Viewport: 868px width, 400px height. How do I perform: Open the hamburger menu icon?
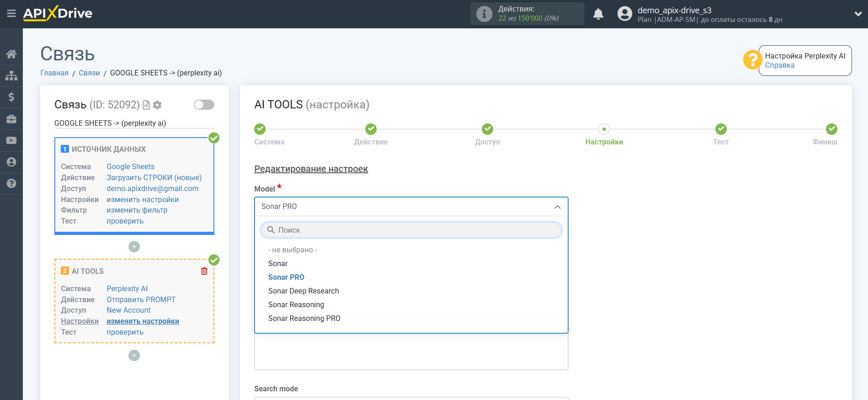tap(11, 14)
